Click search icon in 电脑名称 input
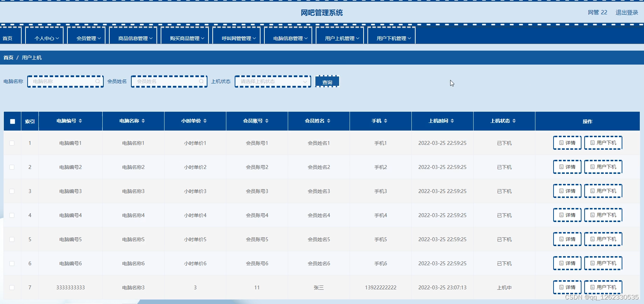This screenshot has width=644, height=304. (x=97, y=81)
